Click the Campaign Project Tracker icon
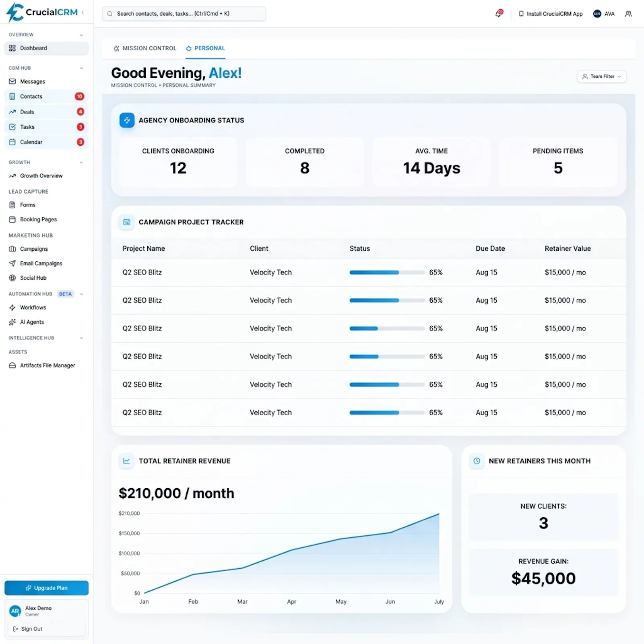The width and height of the screenshot is (644, 644). pyautogui.click(x=127, y=222)
